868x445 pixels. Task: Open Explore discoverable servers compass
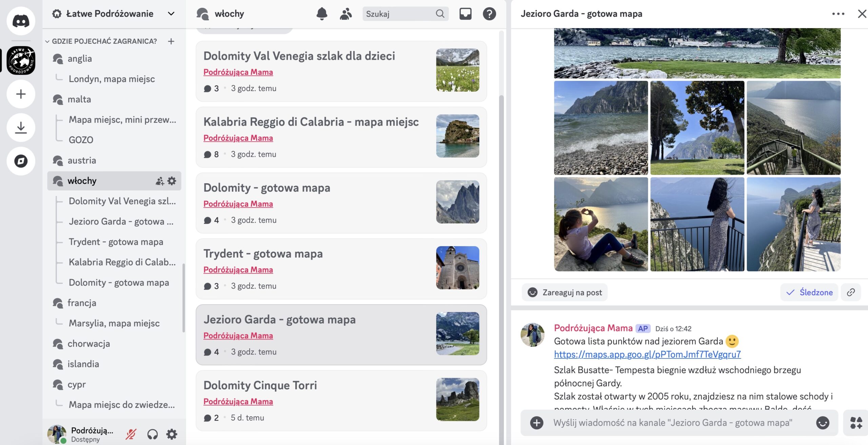coord(21,161)
